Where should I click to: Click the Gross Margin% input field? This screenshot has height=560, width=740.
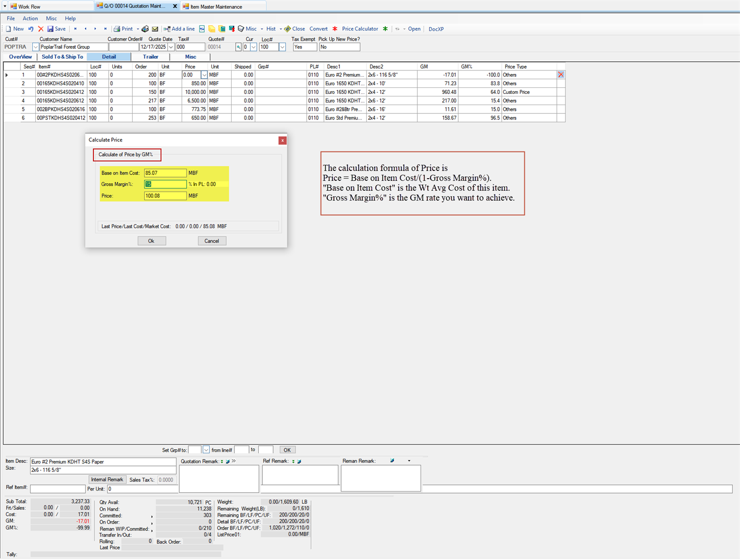coord(164,184)
